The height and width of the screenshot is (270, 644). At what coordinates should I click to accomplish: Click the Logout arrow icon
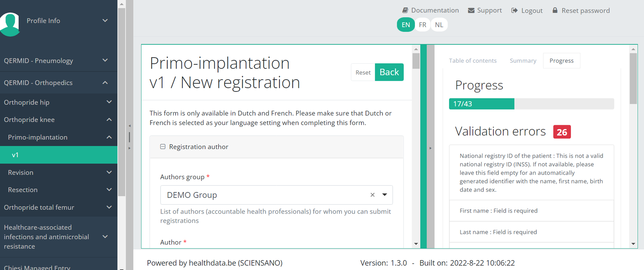click(x=514, y=10)
